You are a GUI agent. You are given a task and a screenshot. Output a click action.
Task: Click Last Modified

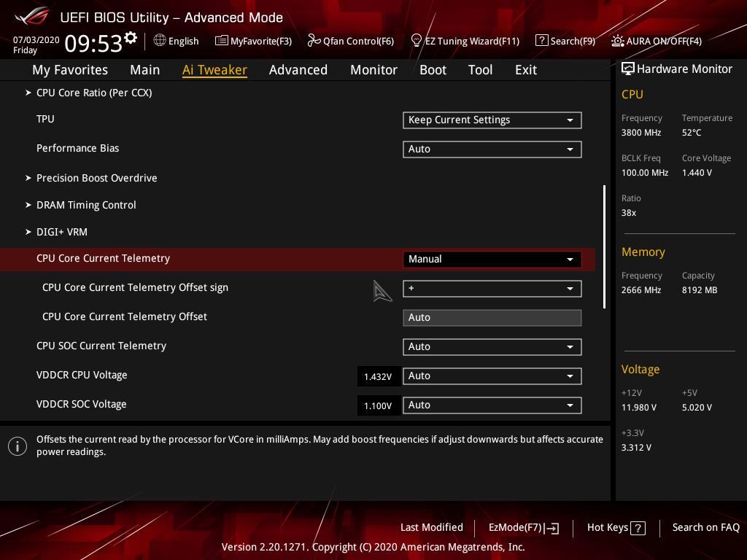point(432,527)
